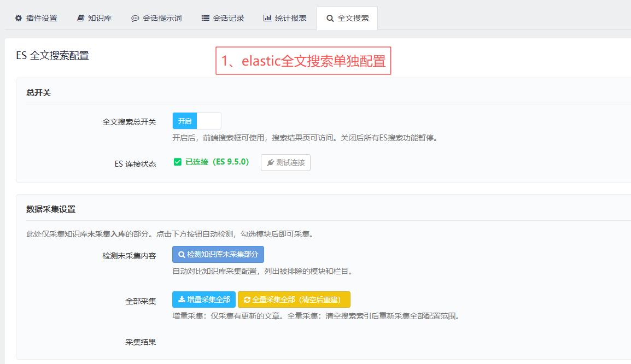The height and width of the screenshot is (364, 631).
Task: Click the gear icon beside 插件设置
Action: click(19, 18)
